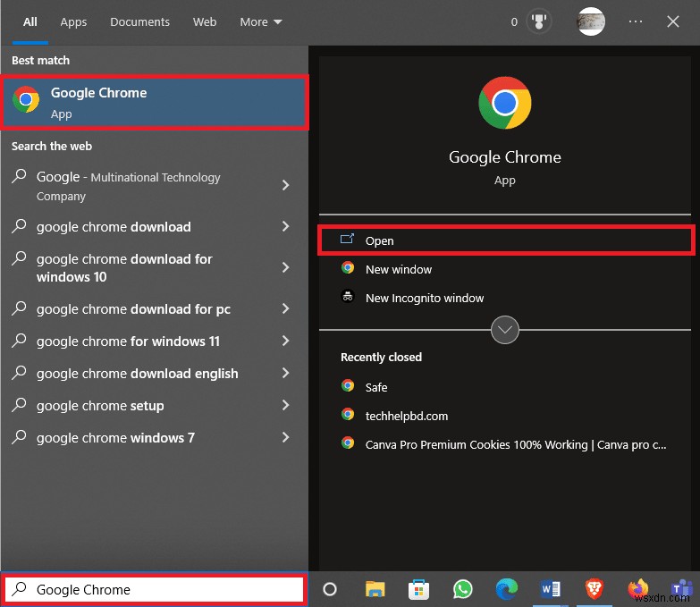Expand the 'google chrome setup' suggestion arrow
Viewport: 700px width, 607px height.
pyautogui.click(x=286, y=406)
